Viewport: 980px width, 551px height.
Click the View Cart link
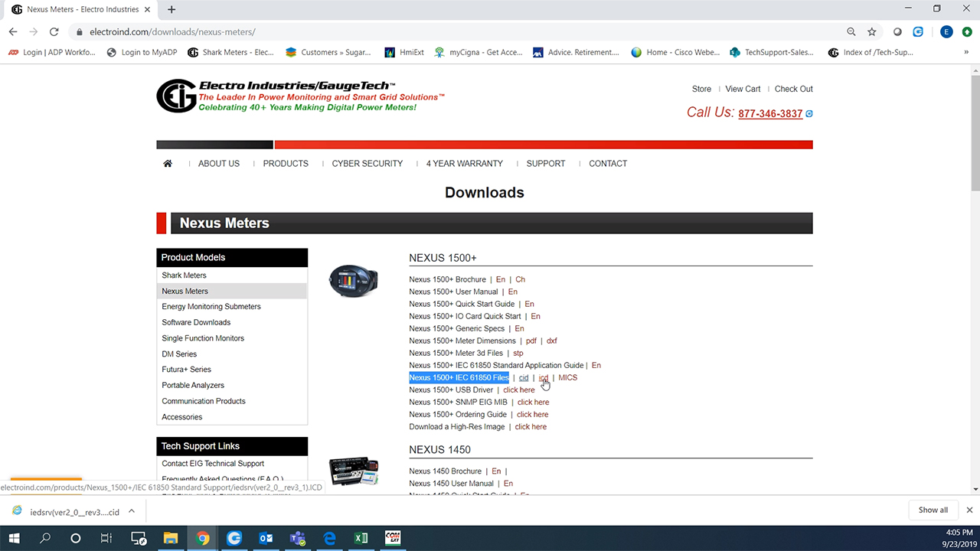(743, 89)
